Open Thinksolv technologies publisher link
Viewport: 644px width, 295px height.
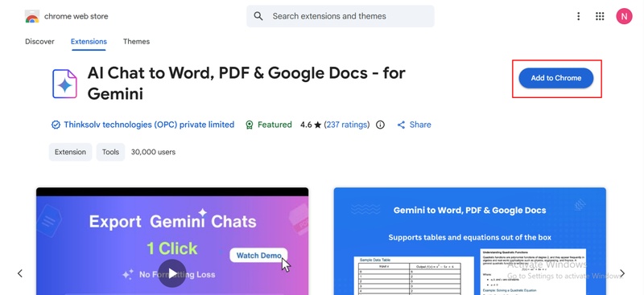tap(149, 125)
